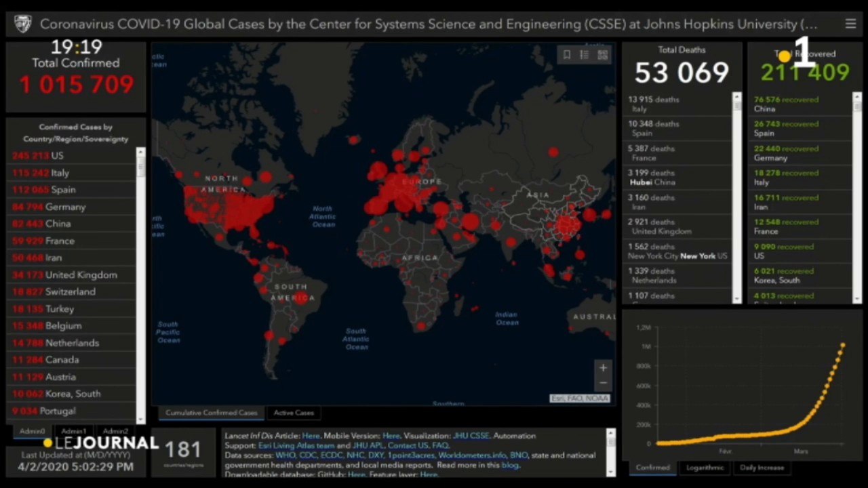Viewport: 868px width, 488px height.
Task: Click the bookmarks icon on the map
Action: (x=567, y=55)
